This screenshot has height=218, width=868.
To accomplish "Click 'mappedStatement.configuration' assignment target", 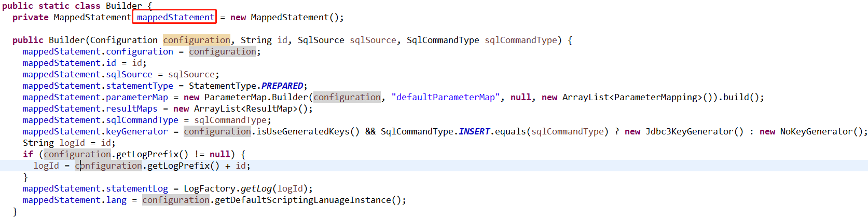I will click(98, 51).
